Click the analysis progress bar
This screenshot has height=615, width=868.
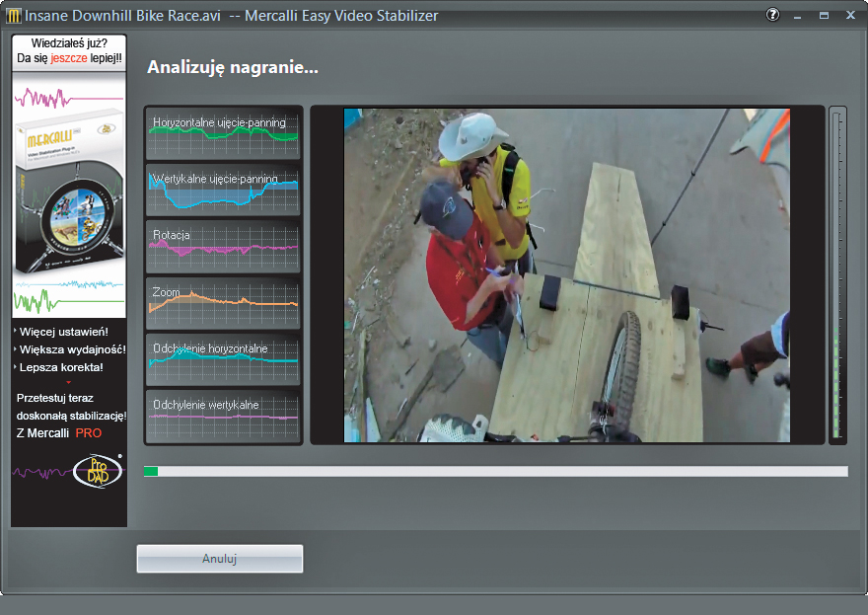[495, 472]
